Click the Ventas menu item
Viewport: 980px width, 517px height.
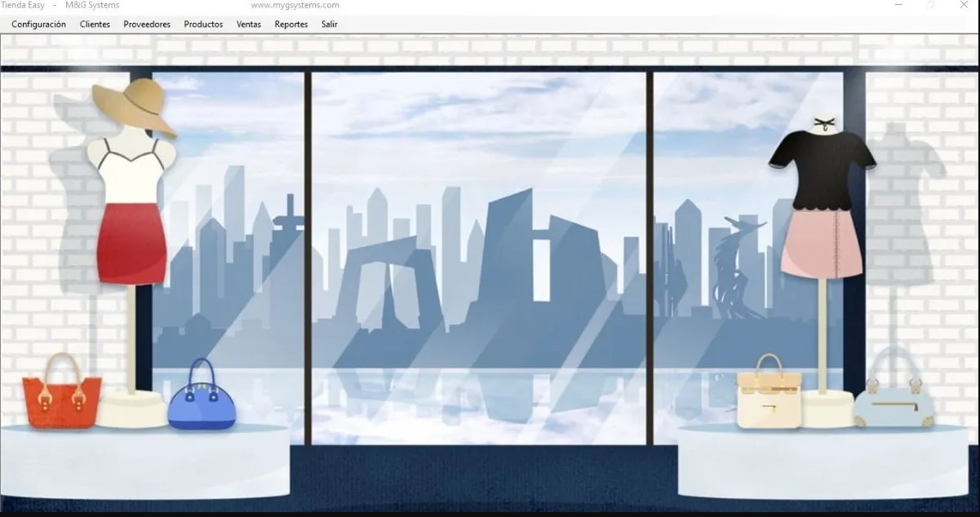(x=249, y=24)
